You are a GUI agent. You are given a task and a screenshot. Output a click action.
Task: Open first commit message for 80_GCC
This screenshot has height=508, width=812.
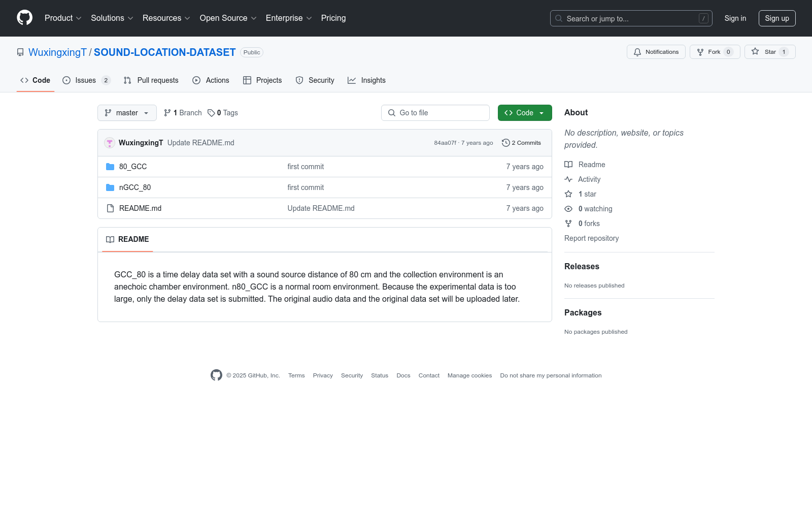pyautogui.click(x=306, y=167)
